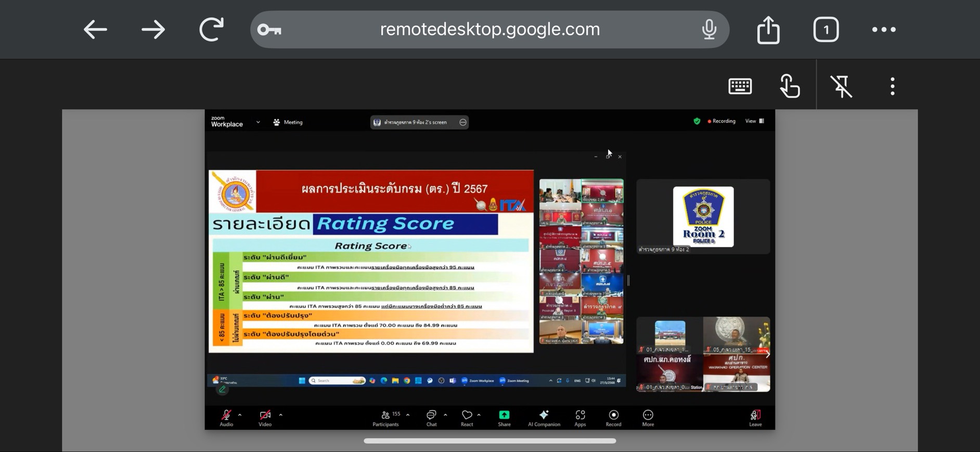This screenshot has height=452, width=980.
Task: Select the Meeting tab
Action: pos(288,122)
